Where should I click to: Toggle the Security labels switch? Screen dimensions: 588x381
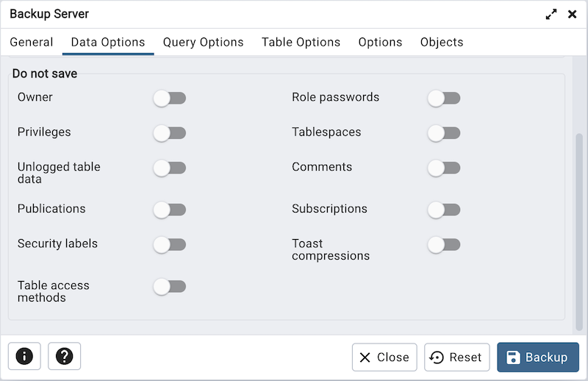click(170, 245)
